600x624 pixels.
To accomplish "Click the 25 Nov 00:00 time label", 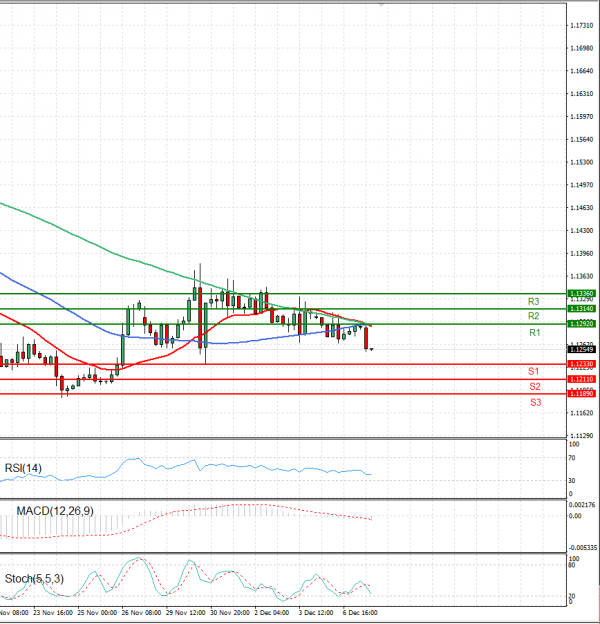I will 97,612.
